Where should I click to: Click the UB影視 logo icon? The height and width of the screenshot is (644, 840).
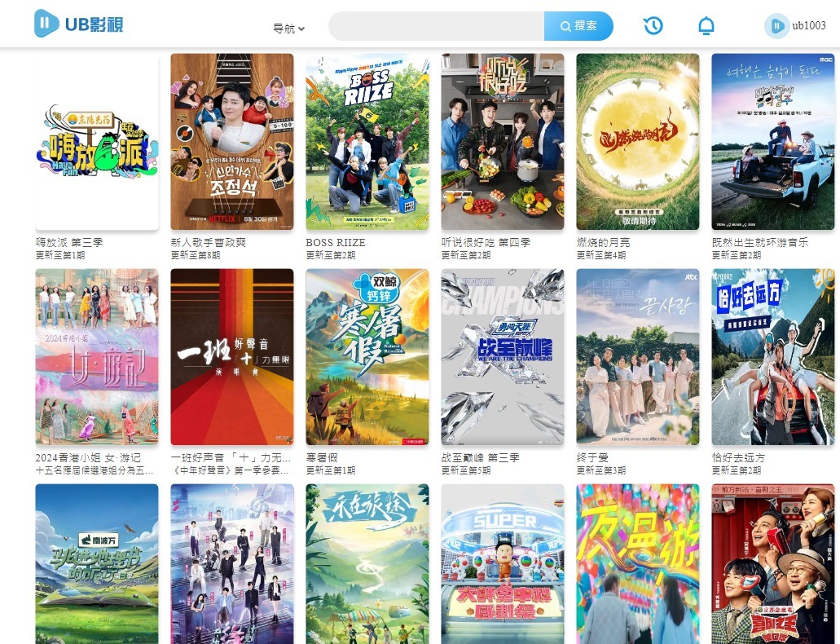coord(46,24)
